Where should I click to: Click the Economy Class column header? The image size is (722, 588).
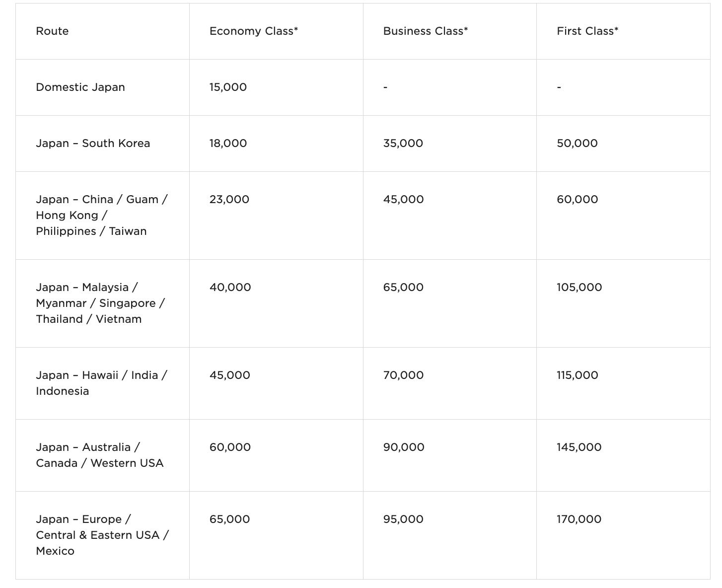pos(253,31)
